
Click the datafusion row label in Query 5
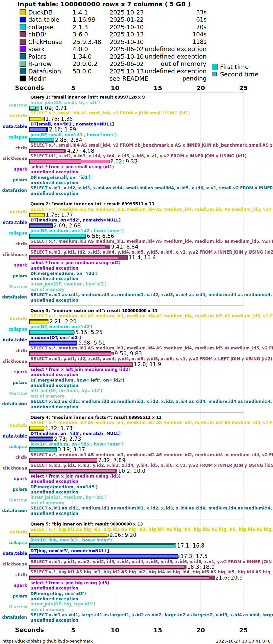[x=14, y=617]
